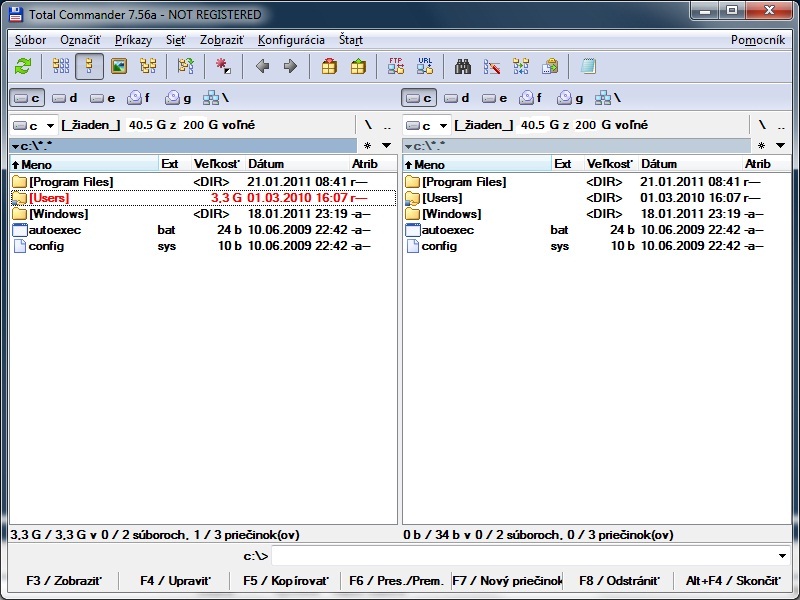Expand the command line history dropdown

782,556
